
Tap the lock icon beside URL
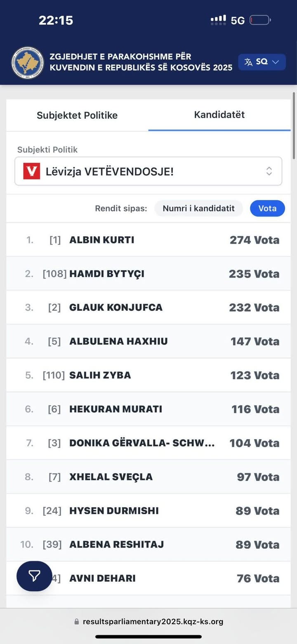point(76,622)
